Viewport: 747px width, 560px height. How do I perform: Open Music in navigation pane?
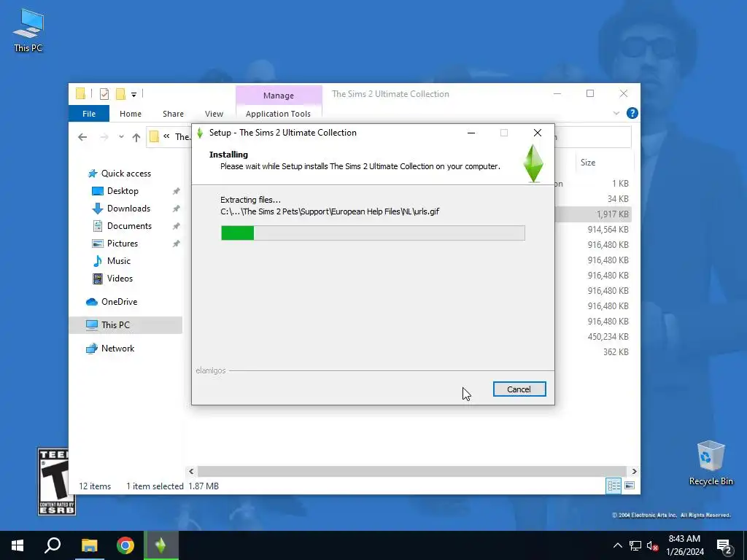(119, 261)
